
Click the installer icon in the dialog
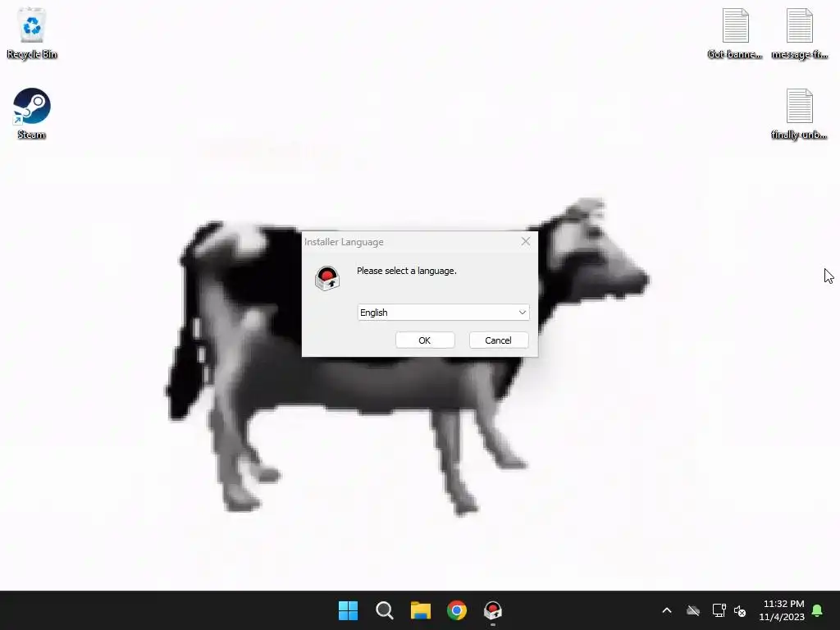327,278
